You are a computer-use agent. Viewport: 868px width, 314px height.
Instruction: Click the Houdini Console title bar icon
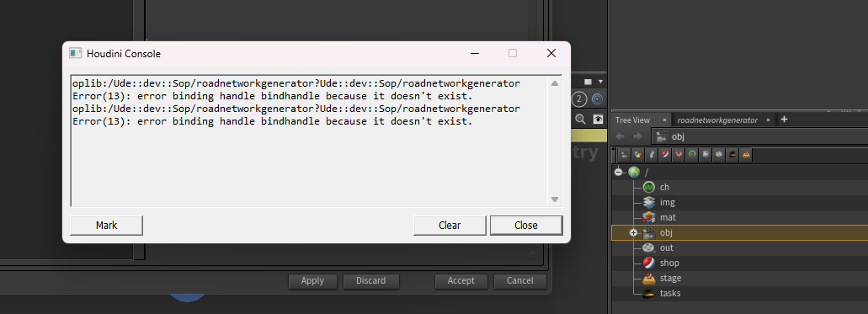pos(75,53)
